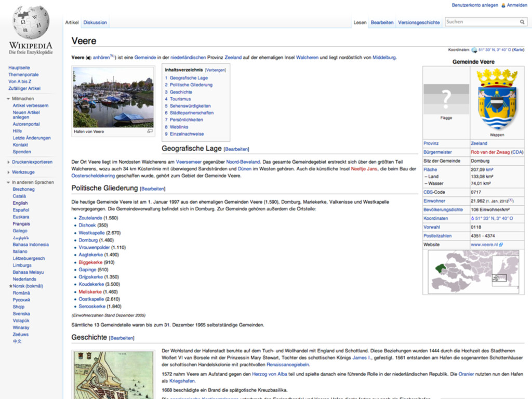Edit the Politische Gliederung section
The height and width of the screenshot is (399, 532).
pos(153,189)
